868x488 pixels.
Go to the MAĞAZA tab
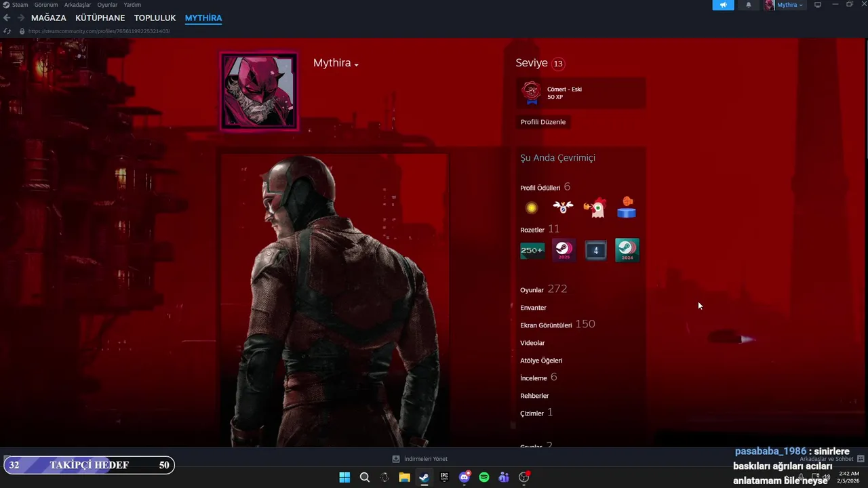[49, 18]
